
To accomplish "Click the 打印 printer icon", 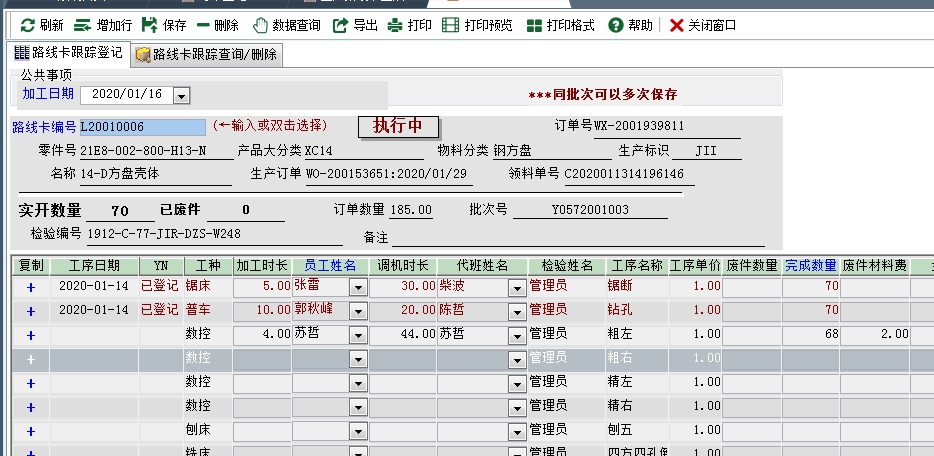I will pos(395,26).
